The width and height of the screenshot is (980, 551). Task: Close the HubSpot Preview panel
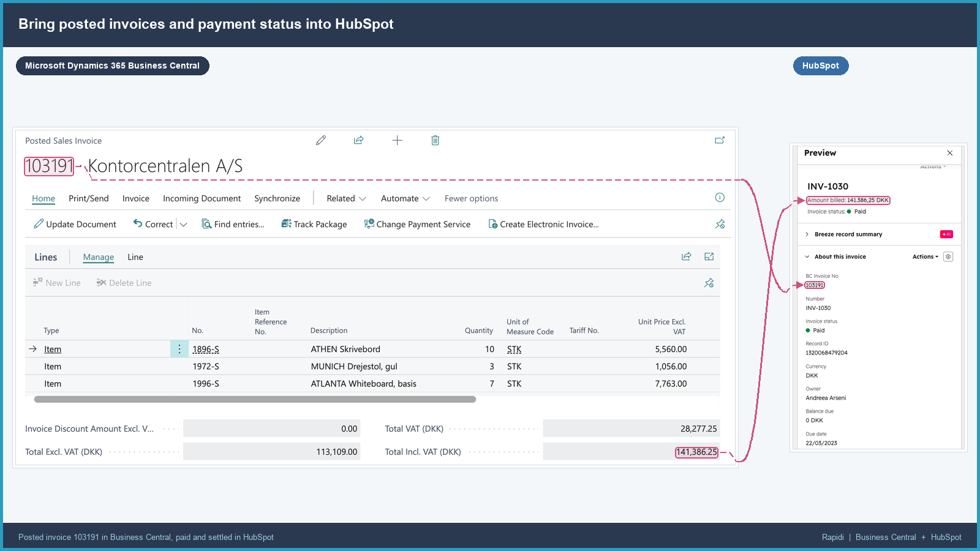click(x=950, y=153)
